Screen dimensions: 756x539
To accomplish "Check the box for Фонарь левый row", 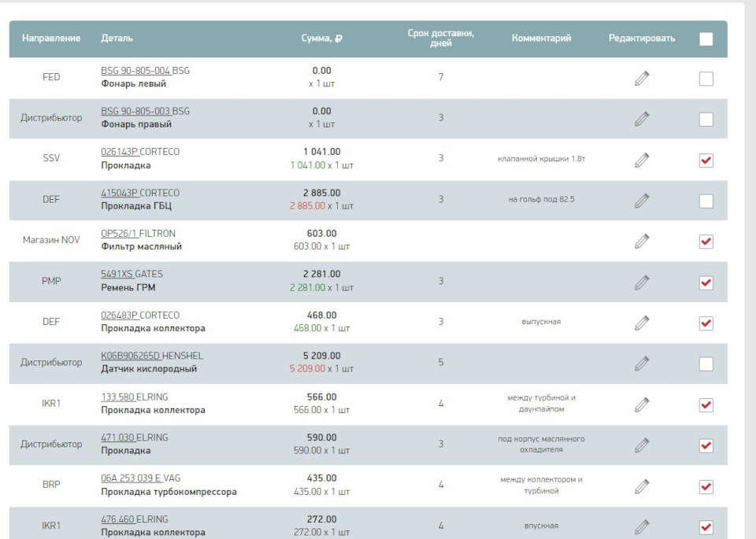I will click(x=706, y=79).
